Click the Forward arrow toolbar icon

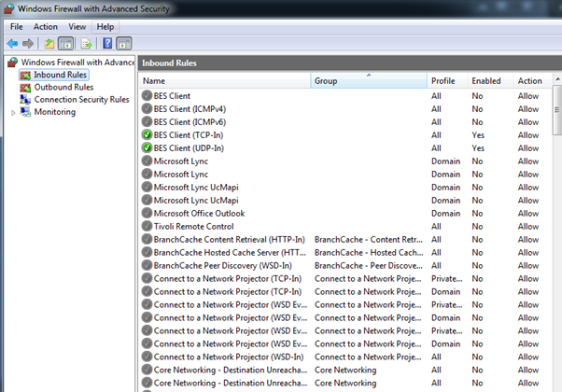(28, 44)
